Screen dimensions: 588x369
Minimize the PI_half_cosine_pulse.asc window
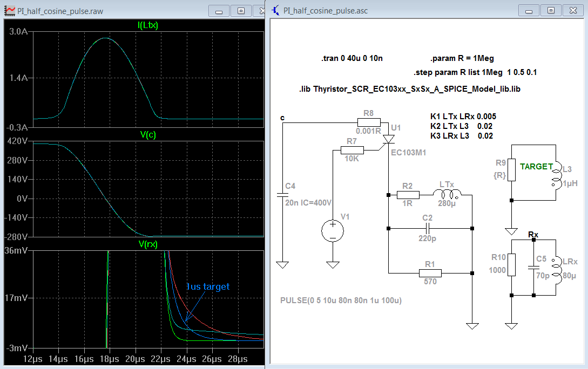[x=529, y=10]
